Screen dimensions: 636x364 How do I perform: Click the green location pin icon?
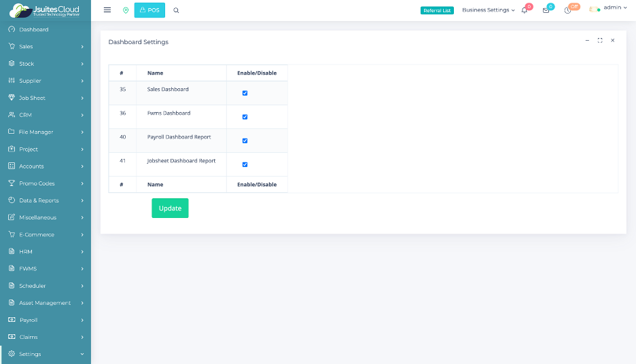[126, 10]
